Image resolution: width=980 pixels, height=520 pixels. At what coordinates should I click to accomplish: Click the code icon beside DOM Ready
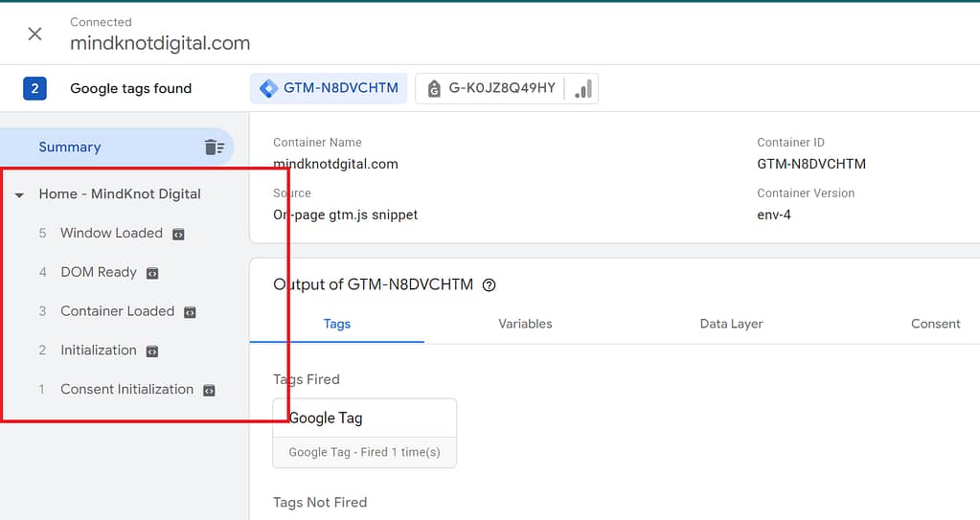pyautogui.click(x=151, y=273)
